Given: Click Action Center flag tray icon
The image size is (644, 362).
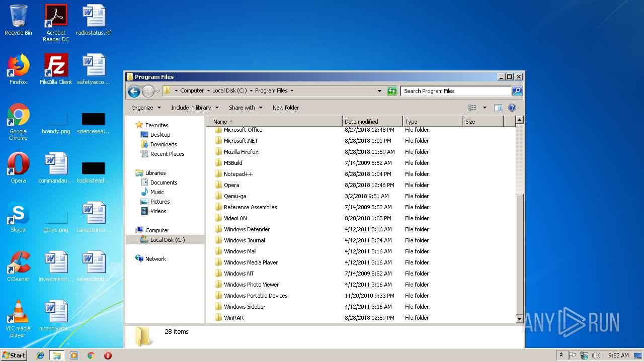Looking at the screenshot, I should click(572, 355).
